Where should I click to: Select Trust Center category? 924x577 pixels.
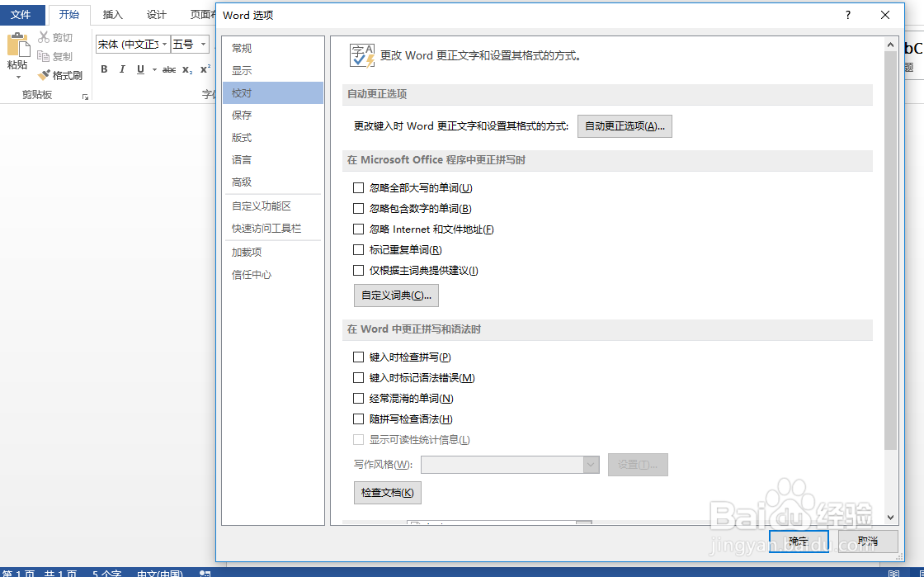273,275
